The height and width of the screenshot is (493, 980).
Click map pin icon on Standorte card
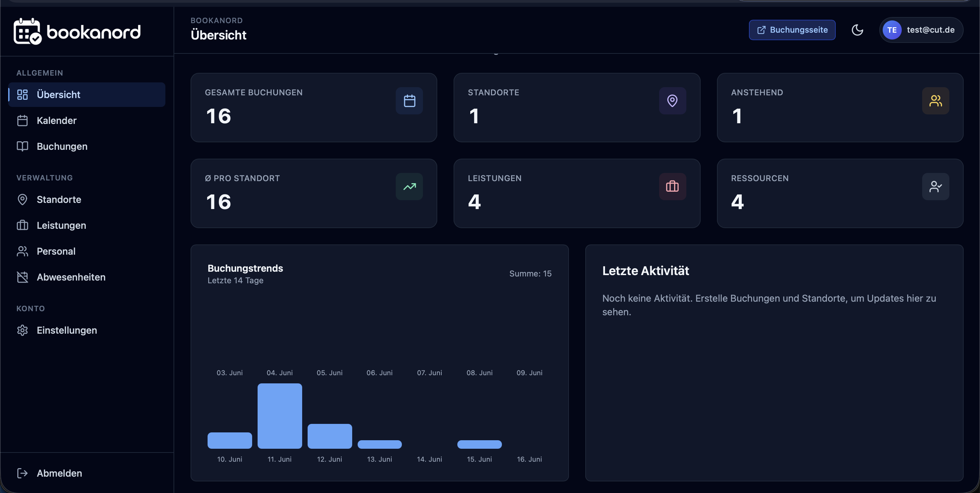pos(672,101)
